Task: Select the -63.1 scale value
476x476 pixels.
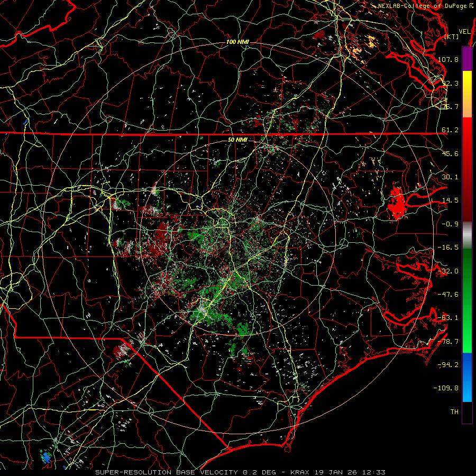Action: [x=448, y=318]
